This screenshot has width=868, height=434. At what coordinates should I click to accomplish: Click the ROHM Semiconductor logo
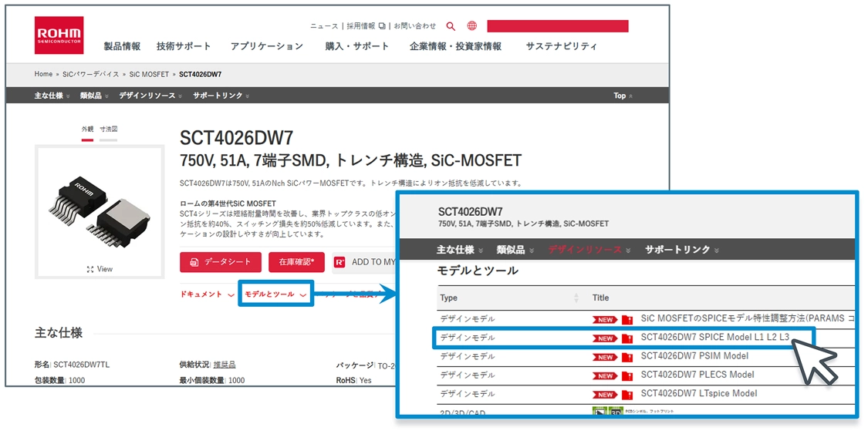coord(59,35)
